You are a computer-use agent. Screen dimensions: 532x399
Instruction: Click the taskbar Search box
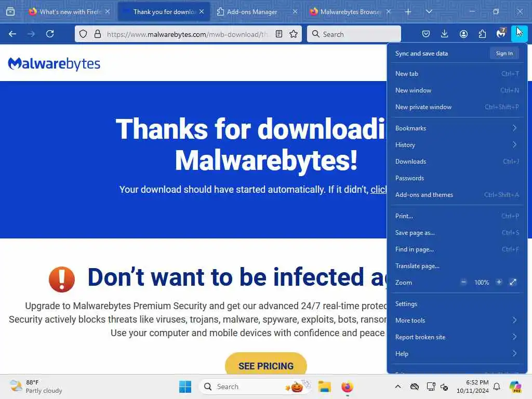256,387
